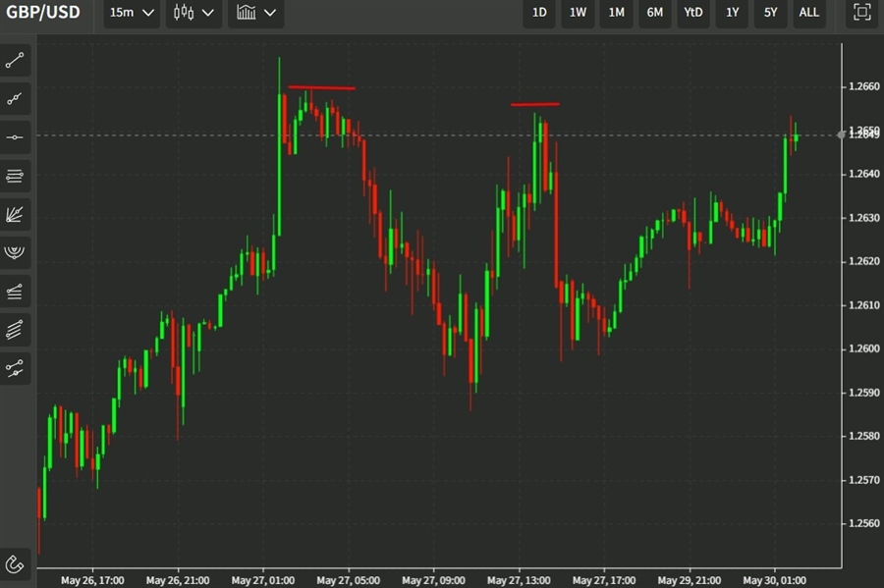
Task: Set chart range to 1M
Action: (x=616, y=13)
